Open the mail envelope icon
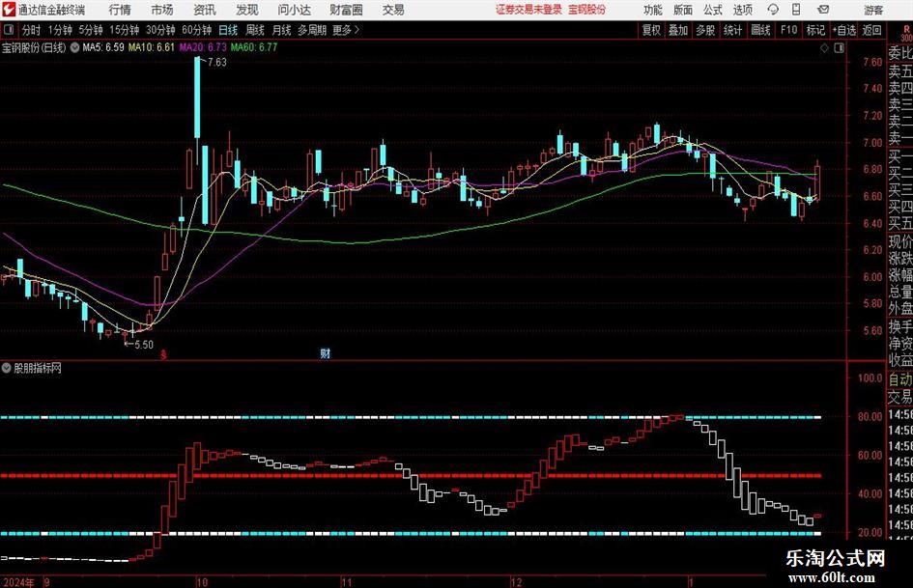The height and width of the screenshot is (588, 913). (x=823, y=10)
